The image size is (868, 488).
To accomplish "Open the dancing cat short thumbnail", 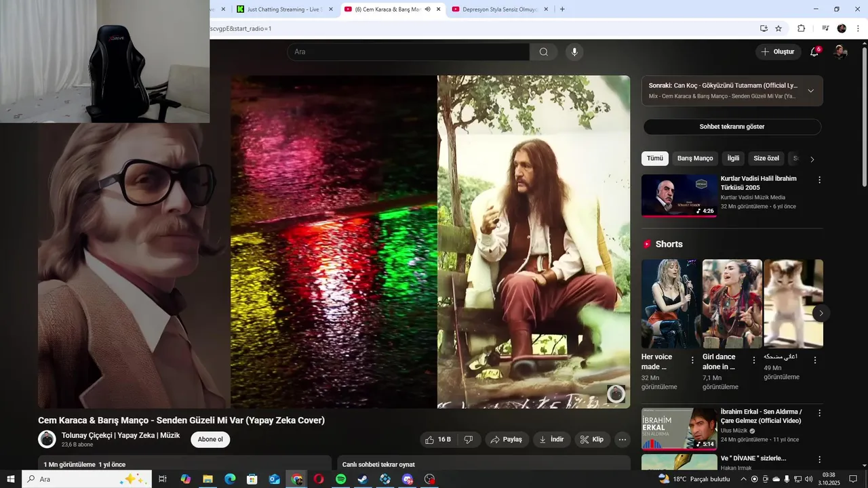I will click(x=793, y=304).
